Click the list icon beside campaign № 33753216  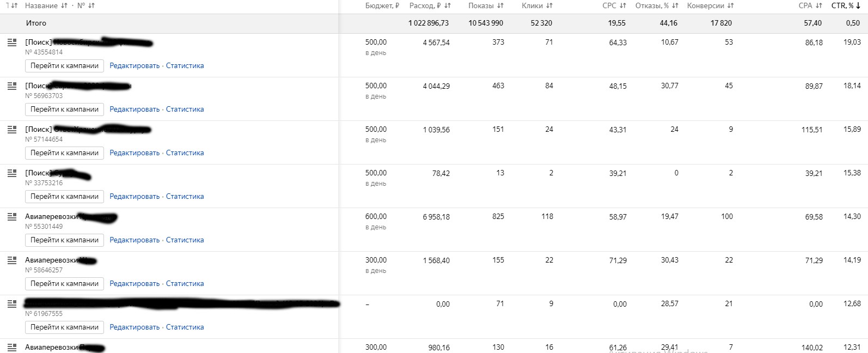pyautogui.click(x=12, y=173)
